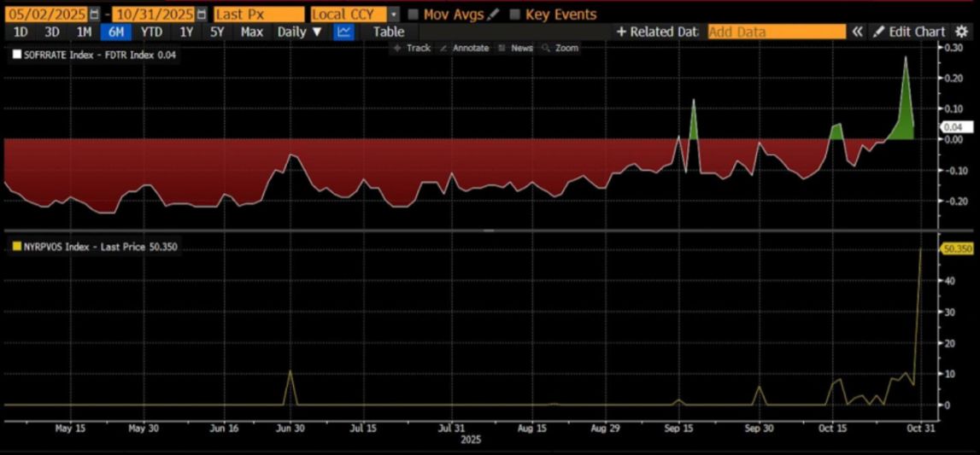Viewport: 980px width, 455px height.
Task: Tick the Key Events checkbox
Action: tap(514, 15)
